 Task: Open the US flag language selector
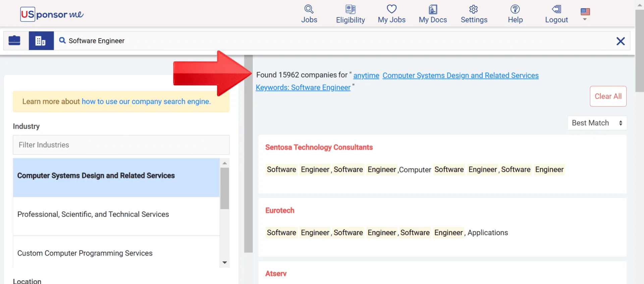(585, 14)
